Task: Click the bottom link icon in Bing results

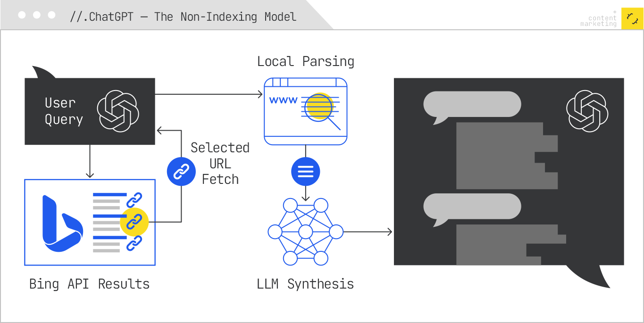Action: click(x=134, y=242)
